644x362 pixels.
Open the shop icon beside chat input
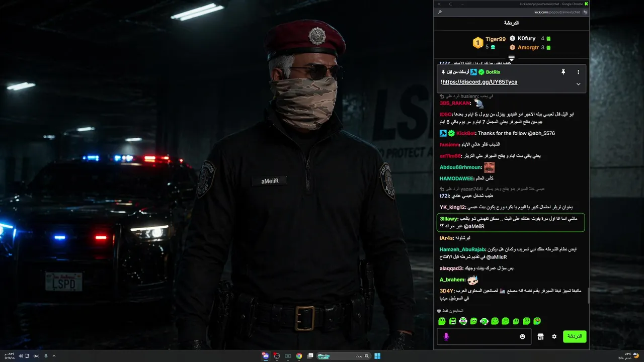540,336
